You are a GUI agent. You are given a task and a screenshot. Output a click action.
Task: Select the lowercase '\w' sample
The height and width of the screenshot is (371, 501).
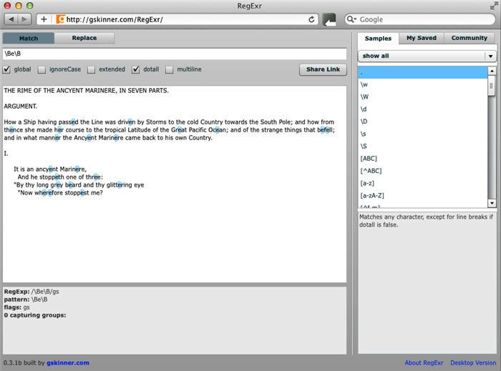(423, 85)
